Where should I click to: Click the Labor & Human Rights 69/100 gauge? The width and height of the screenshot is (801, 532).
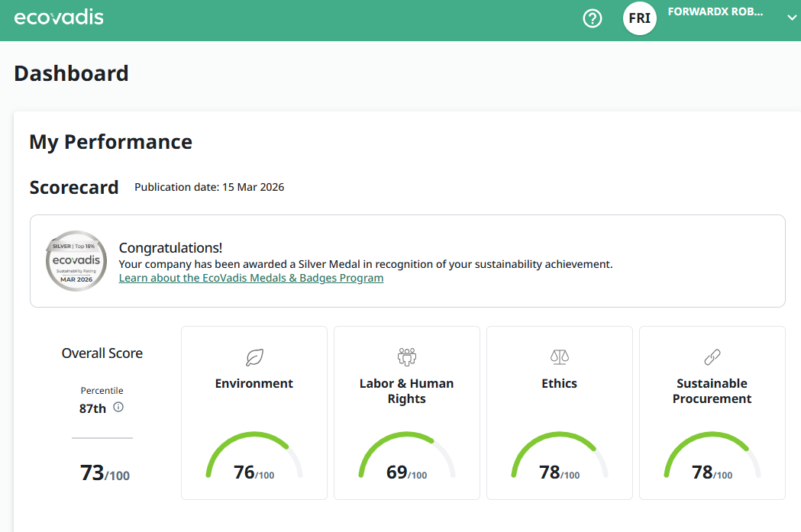(x=406, y=462)
